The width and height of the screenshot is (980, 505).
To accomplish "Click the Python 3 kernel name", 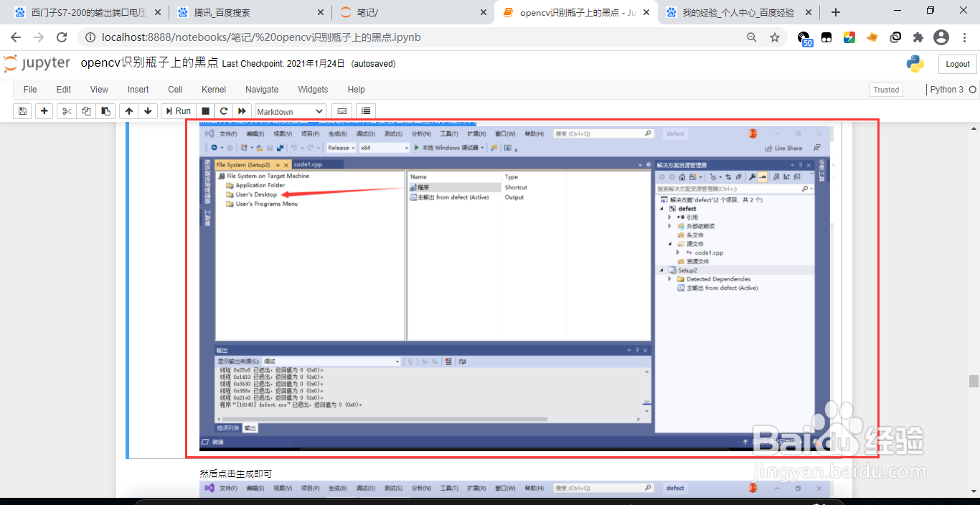I will [x=947, y=90].
